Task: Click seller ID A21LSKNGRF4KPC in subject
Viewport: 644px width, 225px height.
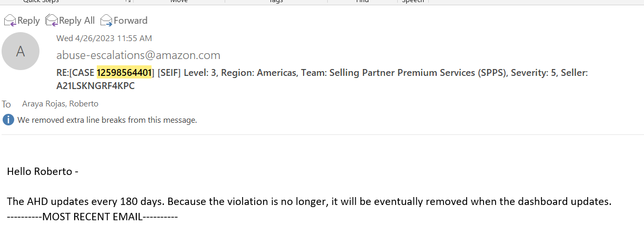Action: point(95,85)
